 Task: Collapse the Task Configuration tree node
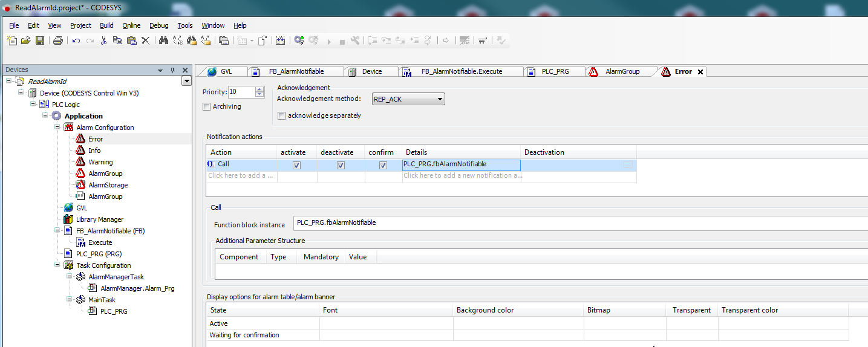point(57,265)
